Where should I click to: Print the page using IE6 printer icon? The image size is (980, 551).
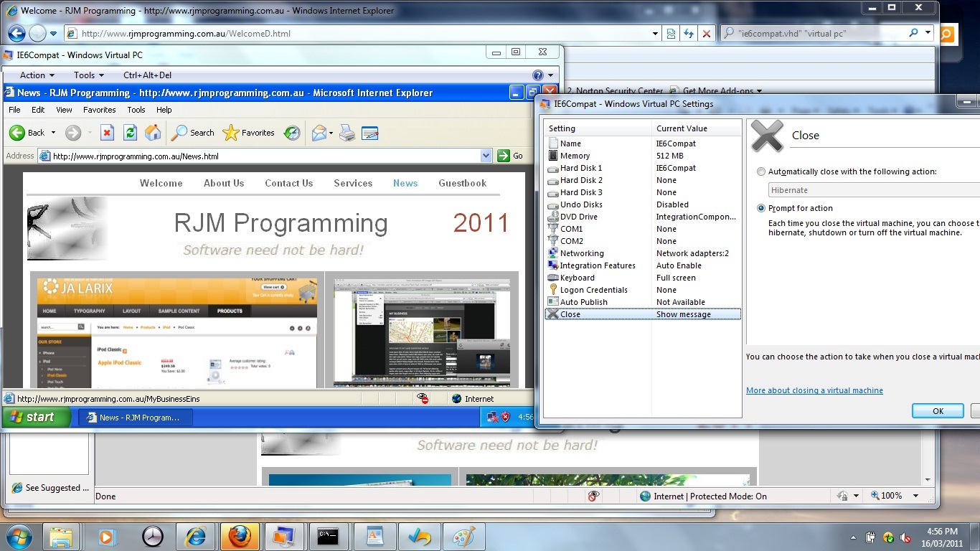pos(347,133)
